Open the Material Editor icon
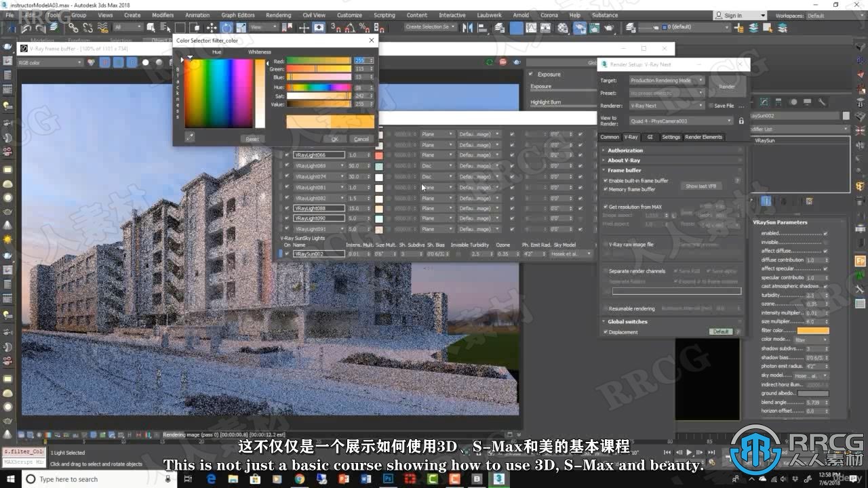This screenshot has height=488, width=868. [562, 27]
